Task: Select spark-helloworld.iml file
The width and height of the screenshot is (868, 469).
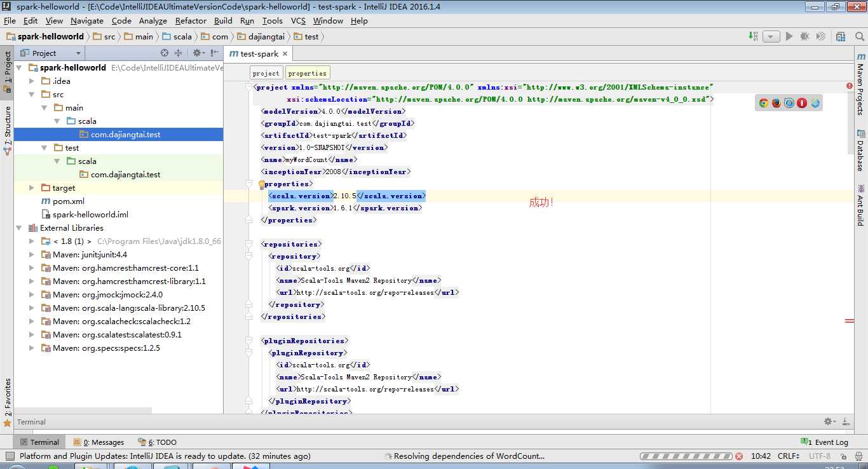Action: coord(91,214)
